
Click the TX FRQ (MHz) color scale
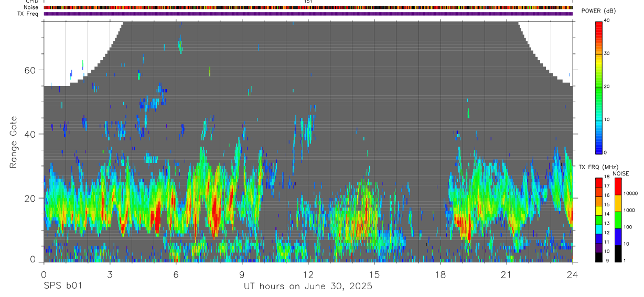[x=599, y=220]
